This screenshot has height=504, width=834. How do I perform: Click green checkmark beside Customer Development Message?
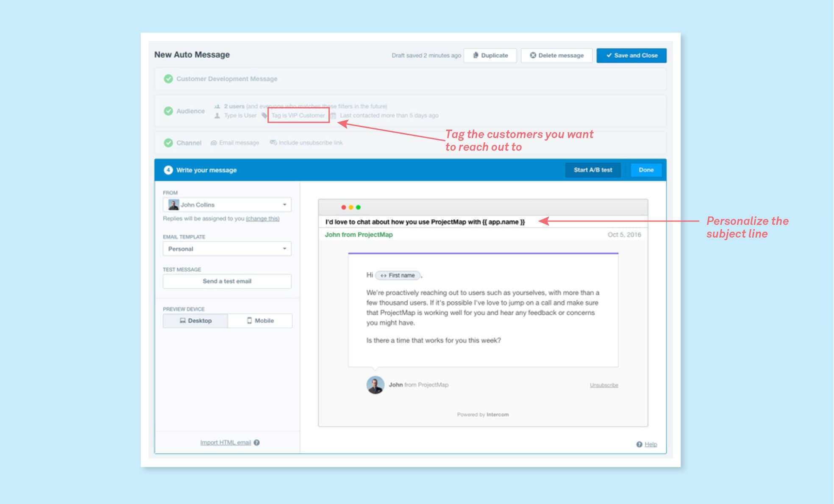pos(168,79)
